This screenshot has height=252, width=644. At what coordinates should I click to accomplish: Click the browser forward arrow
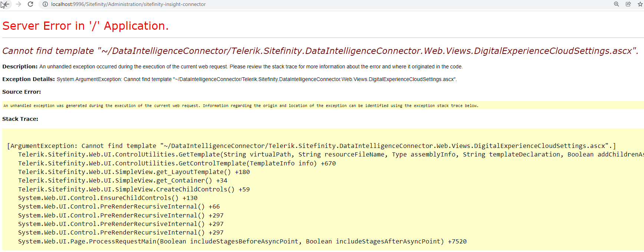click(x=19, y=4)
